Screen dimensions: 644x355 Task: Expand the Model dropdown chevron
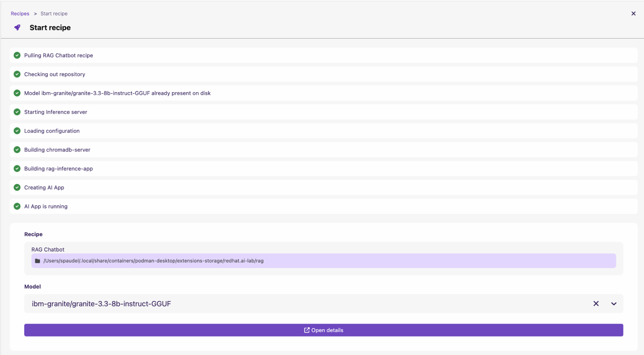(x=613, y=304)
